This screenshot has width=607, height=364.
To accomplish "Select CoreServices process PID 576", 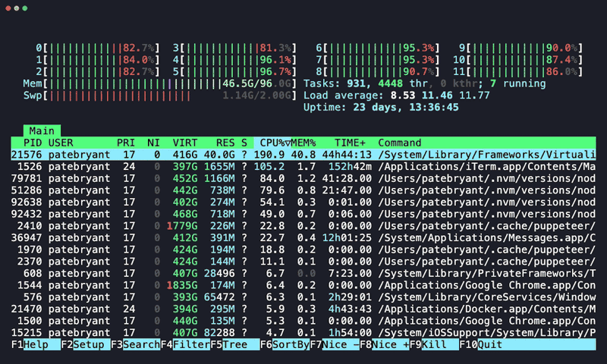I will click(x=303, y=297).
